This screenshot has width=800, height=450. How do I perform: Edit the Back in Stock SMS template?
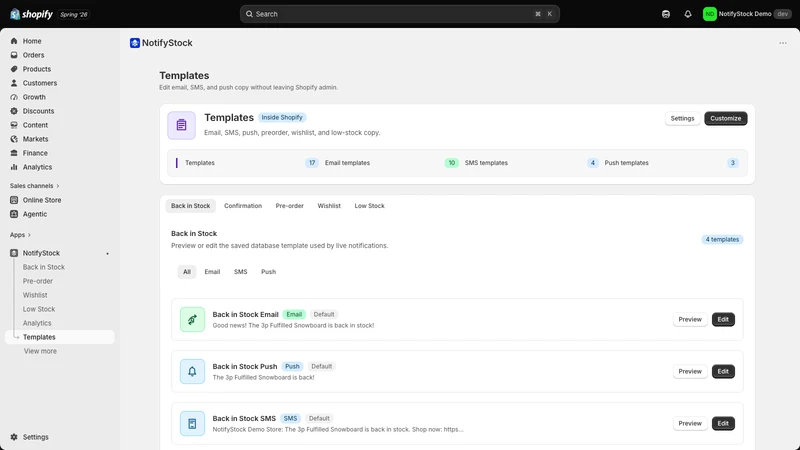723,423
